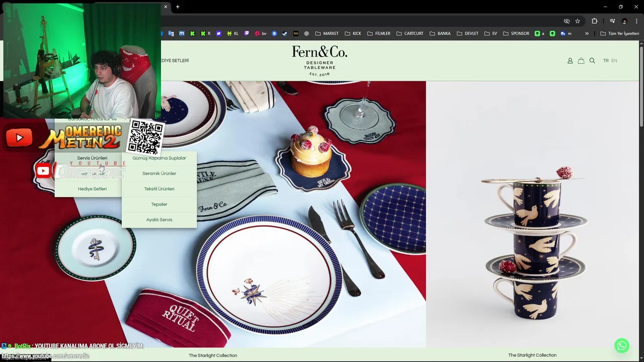Choose Tekstil Ürünleri submenu item
This screenshot has height=362, width=644.
click(159, 189)
